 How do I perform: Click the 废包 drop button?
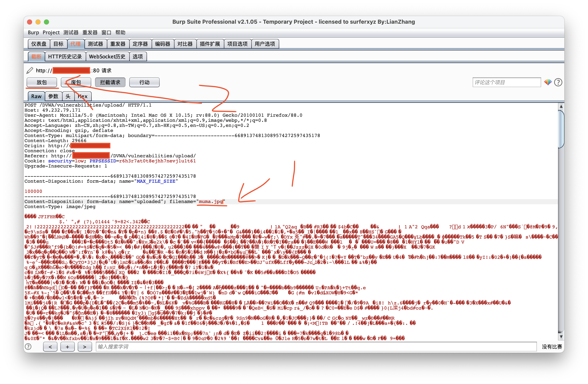76,82
